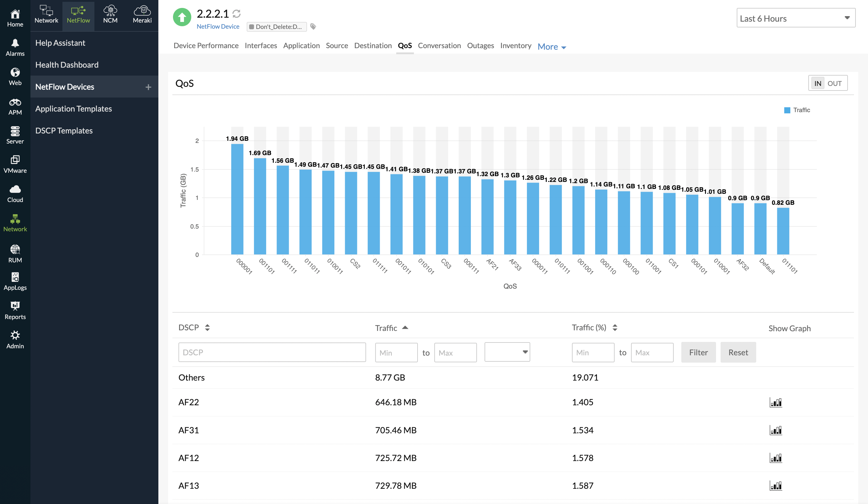Show graph for AF31 row

click(x=776, y=430)
